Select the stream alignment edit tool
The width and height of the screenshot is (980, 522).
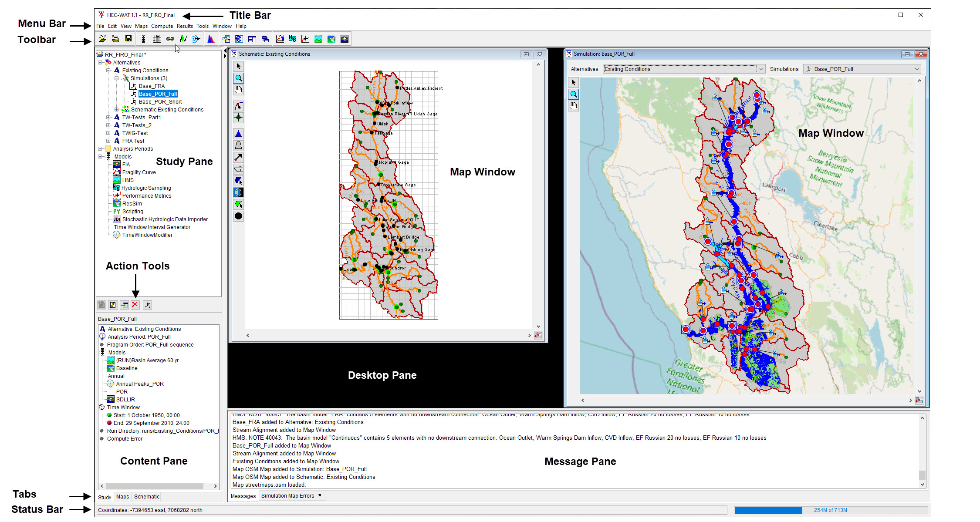(238, 106)
